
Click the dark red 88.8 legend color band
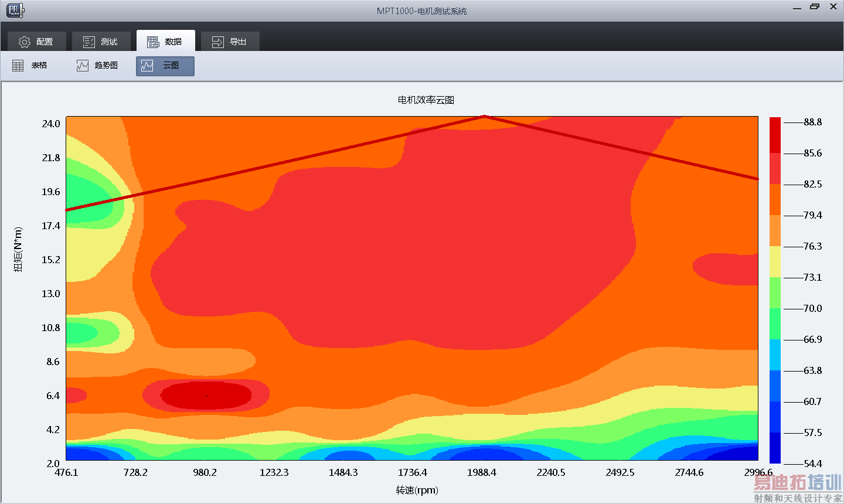click(775, 135)
